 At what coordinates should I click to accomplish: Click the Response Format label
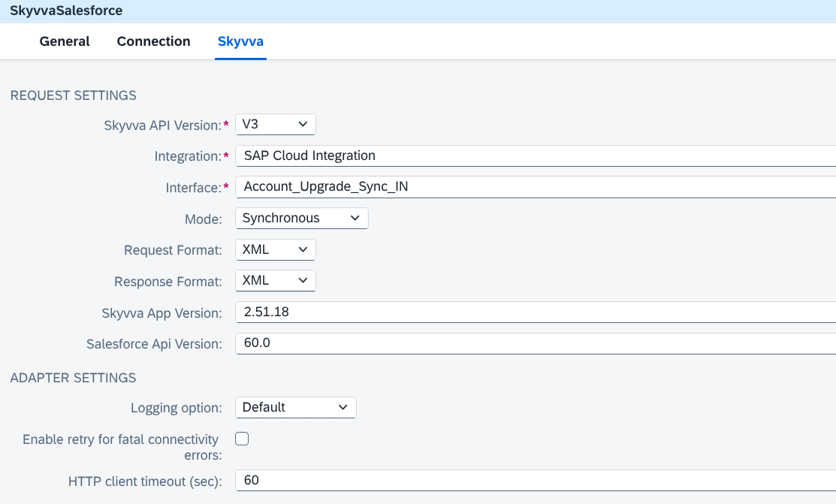[x=168, y=282]
